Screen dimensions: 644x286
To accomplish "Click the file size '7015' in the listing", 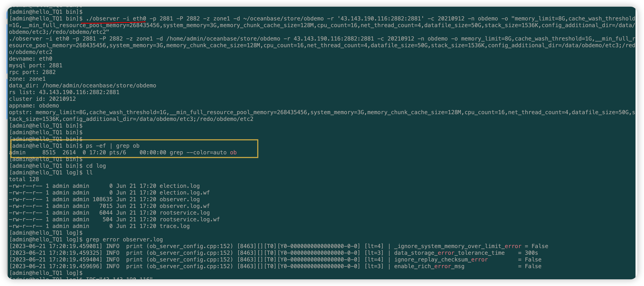I will 106,206.
